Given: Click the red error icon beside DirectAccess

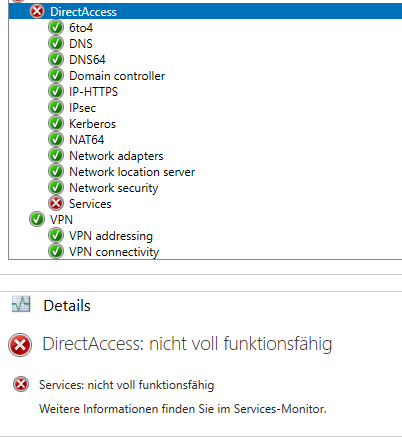Looking at the screenshot, I should click(x=37, y=12).
